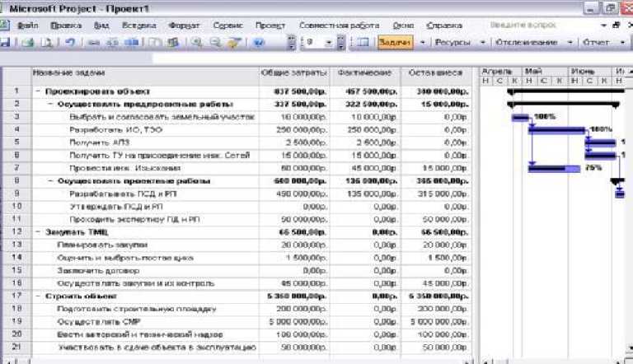Open Print Preview from the toolbar

click(47, 42)
